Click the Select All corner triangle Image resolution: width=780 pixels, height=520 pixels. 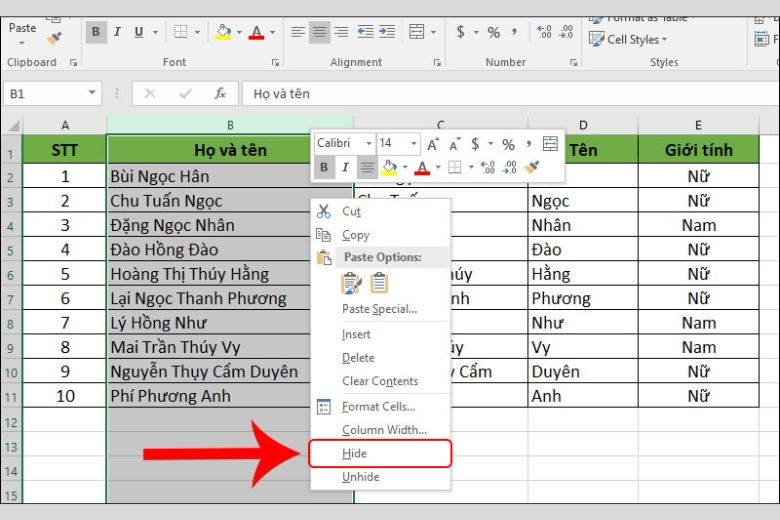pyautogui.click(x=12, y=125)
